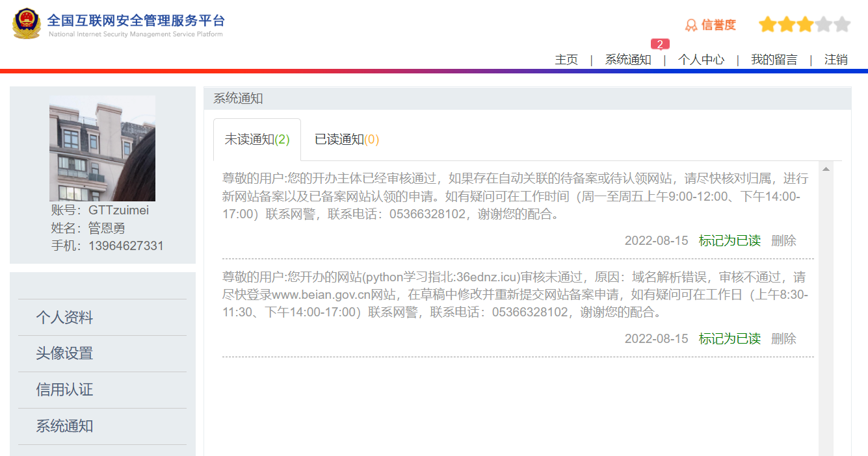
Task: Delete the website review failure notification
Action: coord(783,338)
